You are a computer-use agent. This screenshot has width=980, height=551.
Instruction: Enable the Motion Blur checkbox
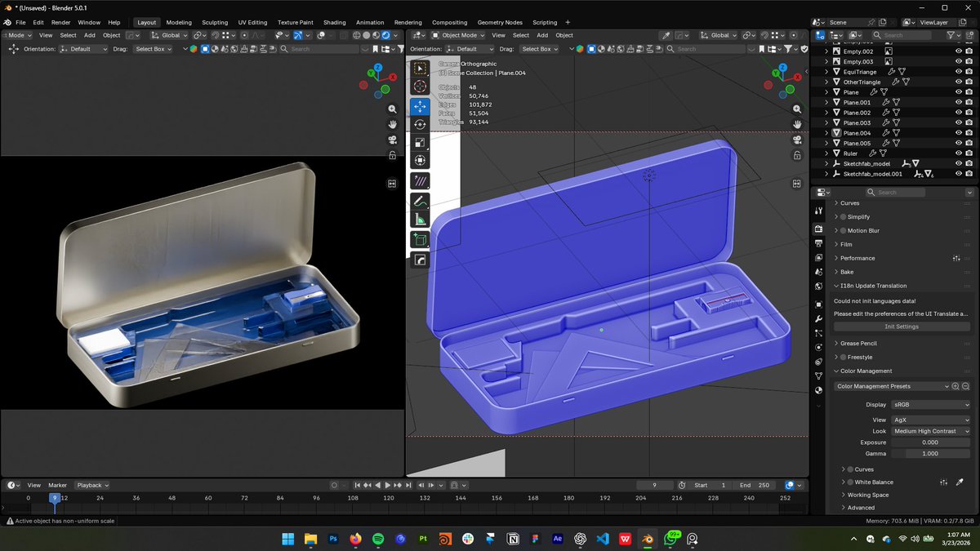pyautogui.click(x=843, y=231)
